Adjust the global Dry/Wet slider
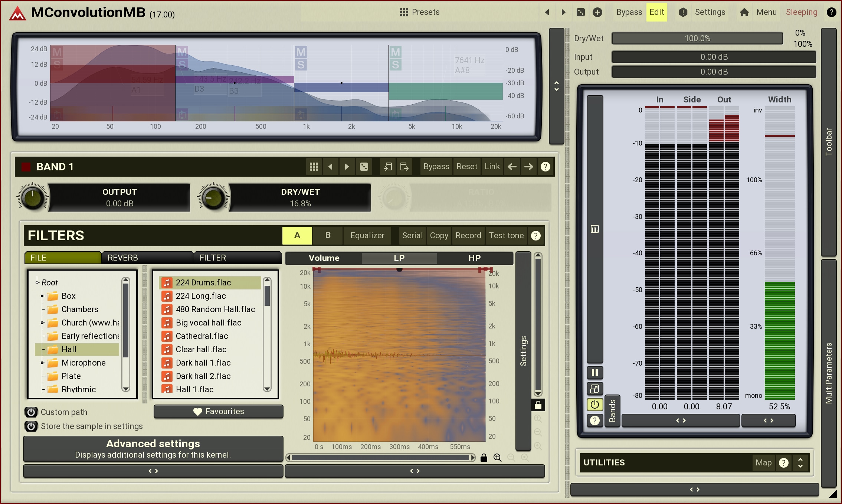Viewport: 842px width, 504px height. (x=697, y=38)
